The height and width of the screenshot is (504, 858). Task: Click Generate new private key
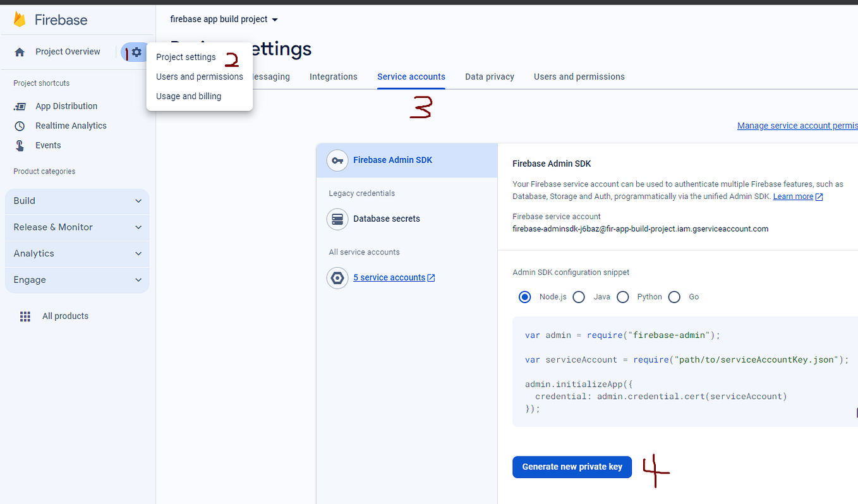click(572, 467)
